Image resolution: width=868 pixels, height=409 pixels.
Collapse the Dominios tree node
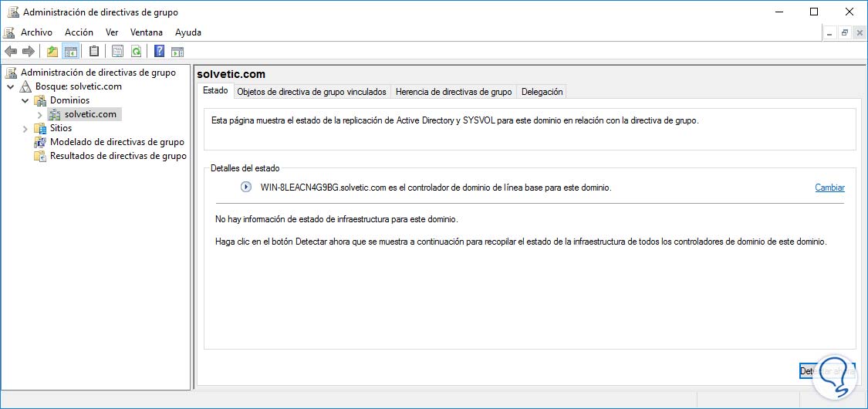[25, 101]
